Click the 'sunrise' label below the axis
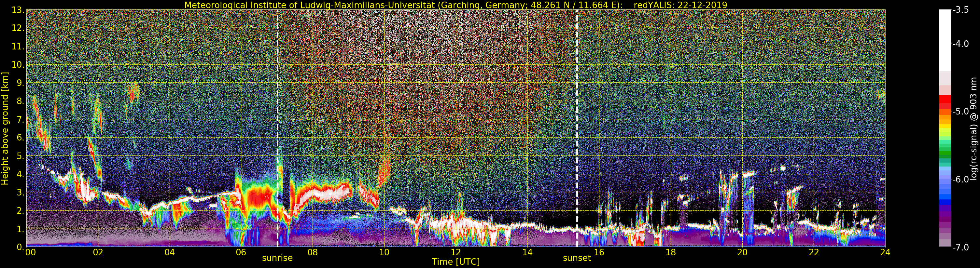This screenshot has height=268, width=980. tap(277, 258)
